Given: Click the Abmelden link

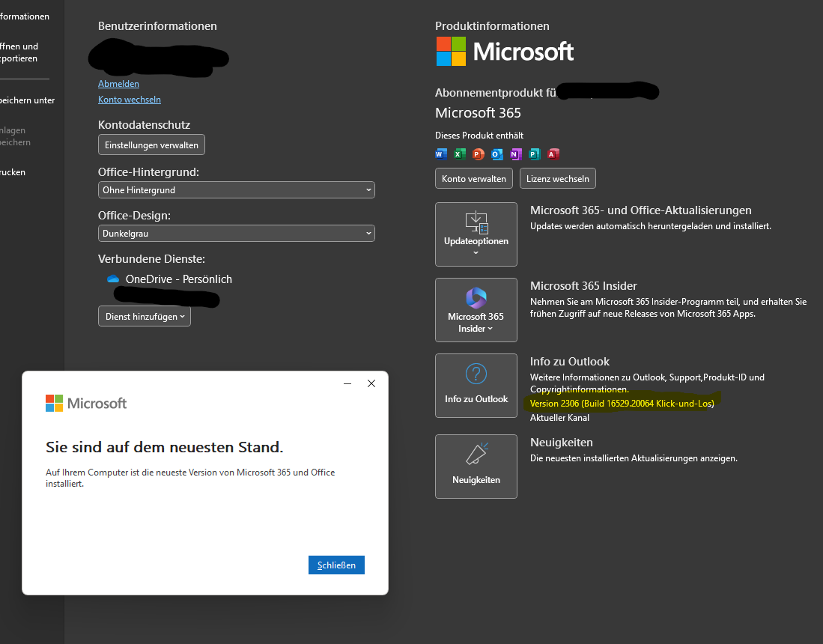Looking at the screenshot, I should click(x=118, y=84).
